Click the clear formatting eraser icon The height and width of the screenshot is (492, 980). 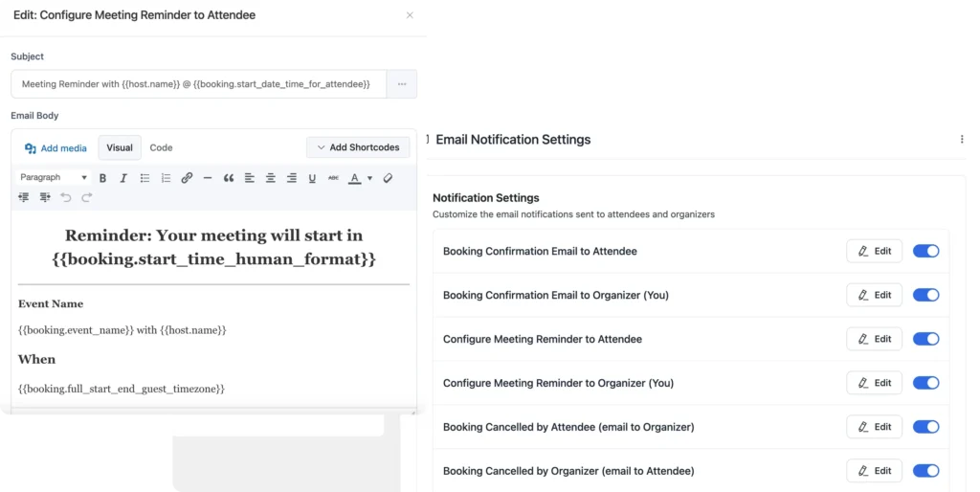point(388,178)
